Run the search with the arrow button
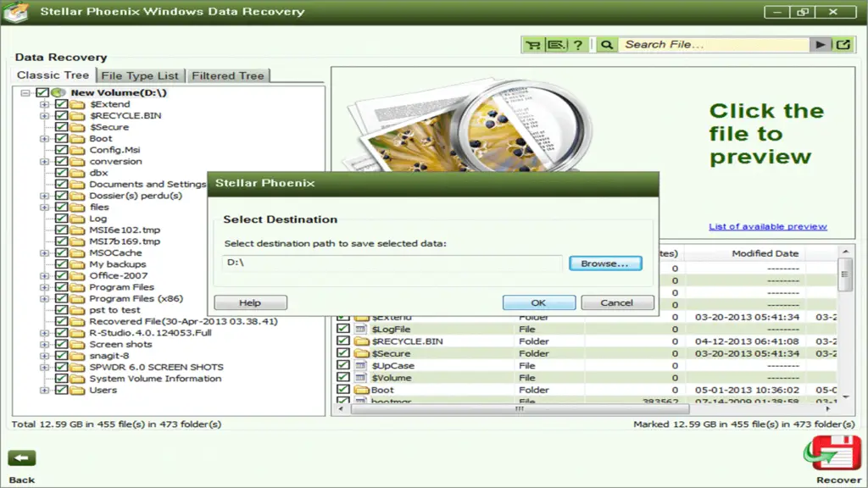Image resolution: width=868 pixels, height=488 pixels. tap(821, 45)
